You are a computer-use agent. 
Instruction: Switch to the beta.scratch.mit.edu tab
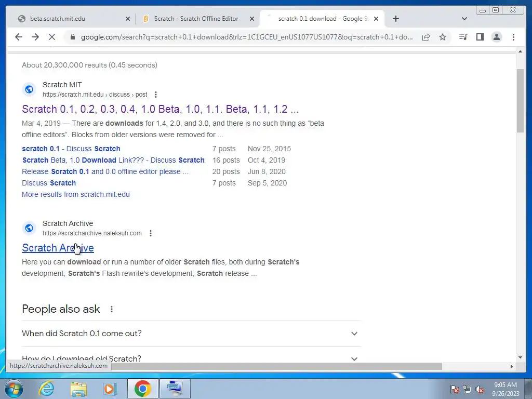click(74, 19)
